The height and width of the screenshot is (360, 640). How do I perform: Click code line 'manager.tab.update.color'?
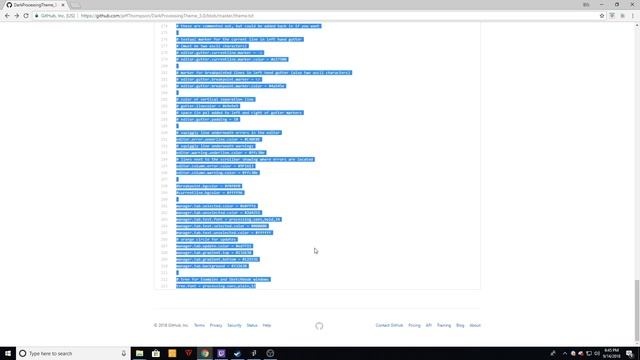click(x=214, y=246)
